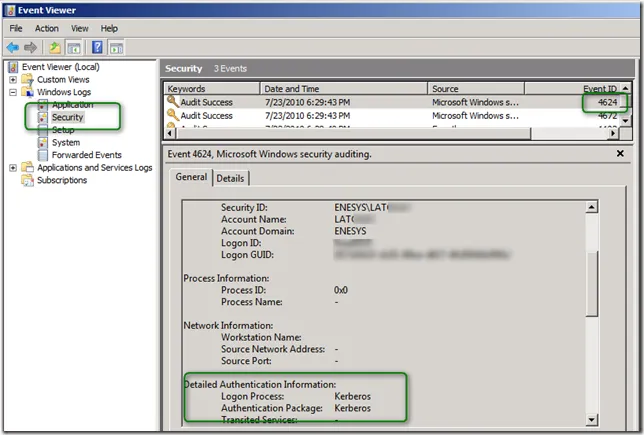Screen dimensions: 644x435
Task: Click the blue Help toolbar icon
Action: (x=97, y=47)
